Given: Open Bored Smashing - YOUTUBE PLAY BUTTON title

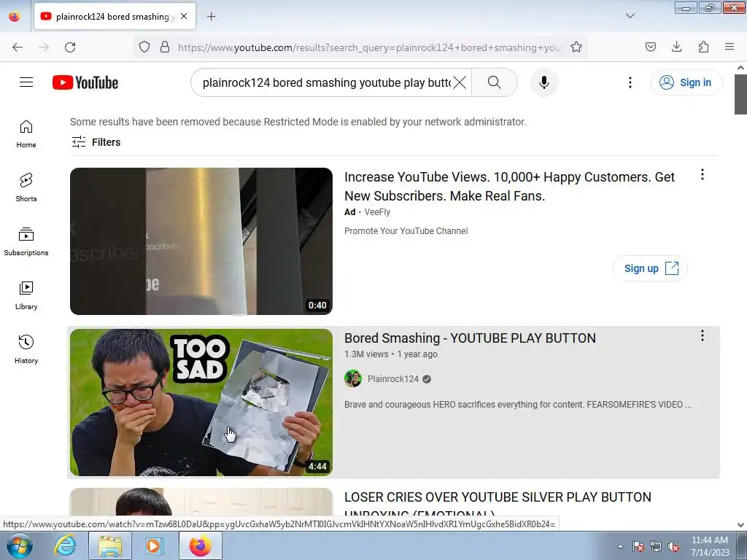Looking at the screenshot, I should [470, 338].
